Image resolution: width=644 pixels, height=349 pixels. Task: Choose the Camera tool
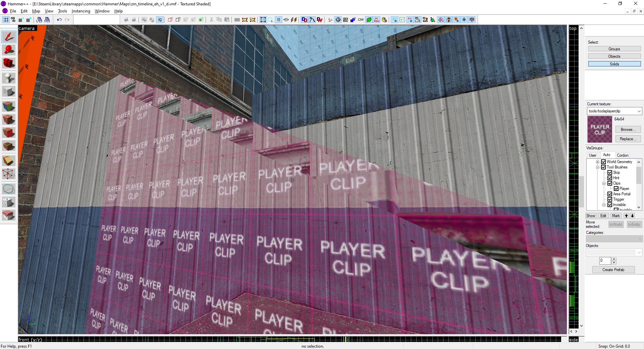(9, 63)
